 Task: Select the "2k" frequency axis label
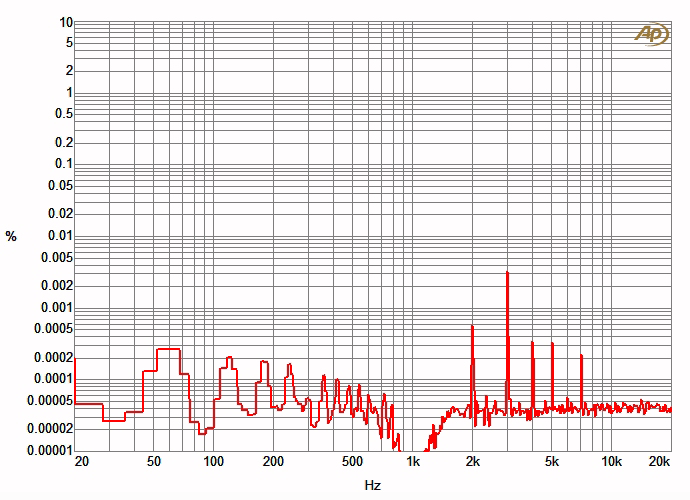pos(473,462)
